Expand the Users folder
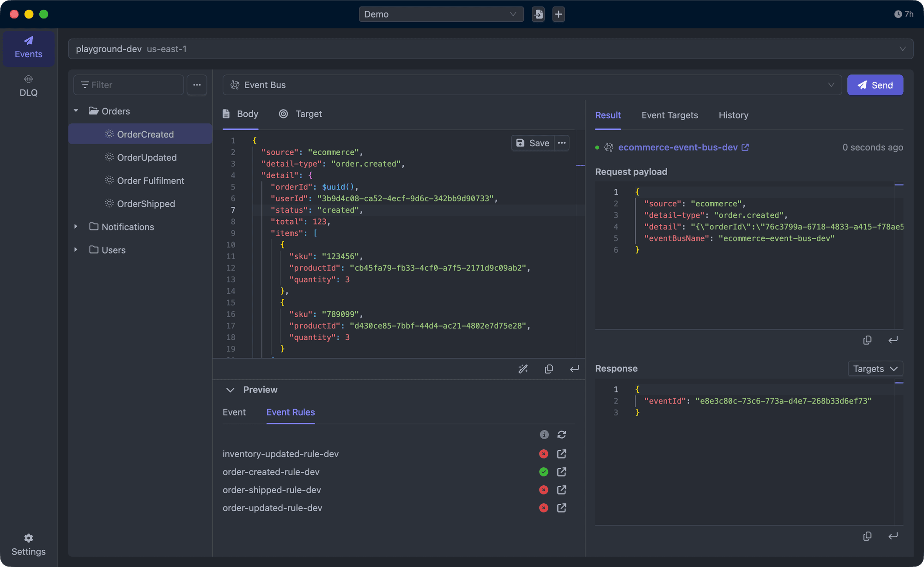 click(76, 250)
